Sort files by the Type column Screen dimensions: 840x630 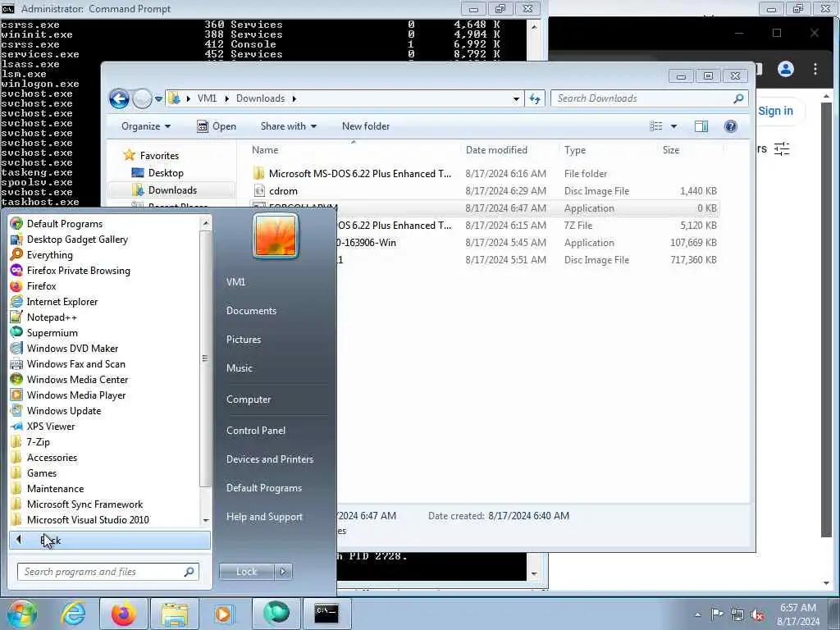coord(575,150)
